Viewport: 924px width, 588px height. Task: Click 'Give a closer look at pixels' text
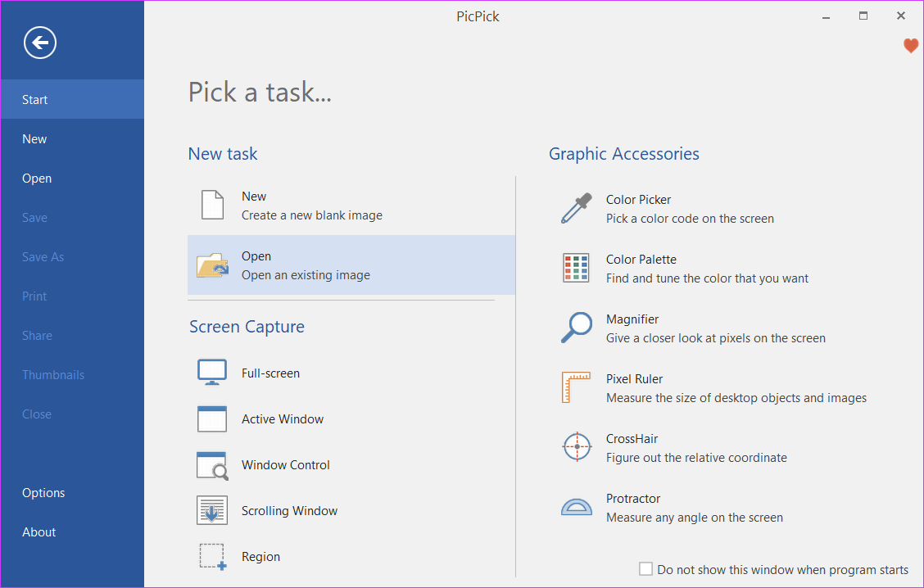coord(716,338)
